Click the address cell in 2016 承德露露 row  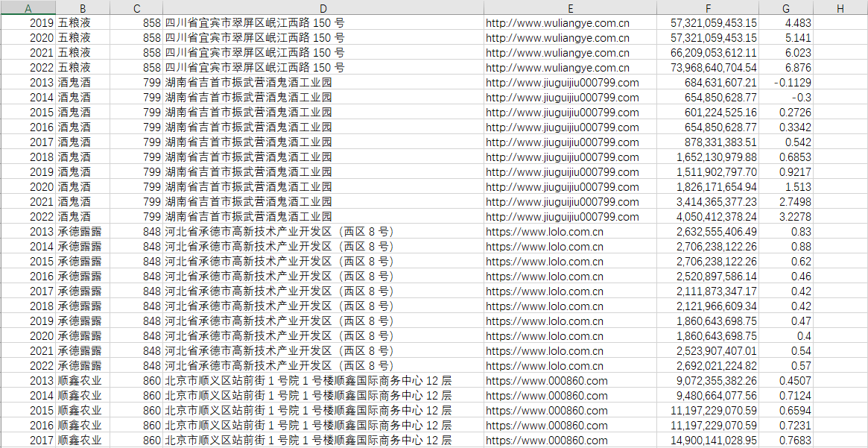pyautogui.click(x=323, y=277)
